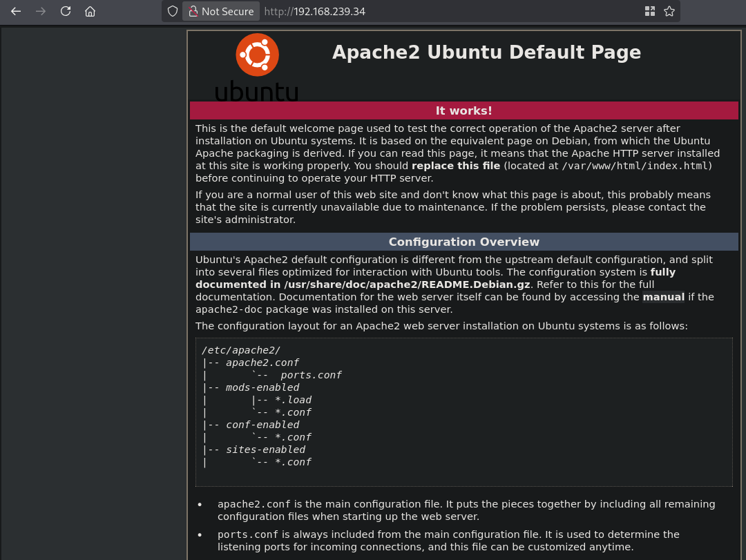
Task: Open the manual link
Action: [663, 297]
